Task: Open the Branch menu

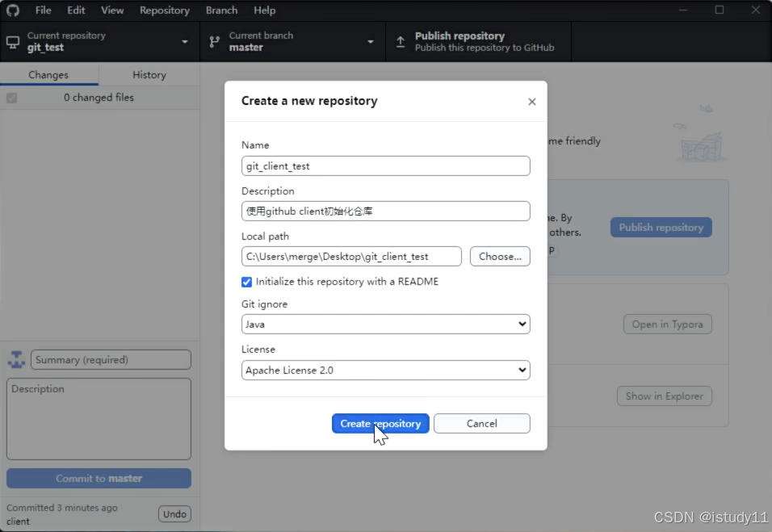Action: coord(221,10)
